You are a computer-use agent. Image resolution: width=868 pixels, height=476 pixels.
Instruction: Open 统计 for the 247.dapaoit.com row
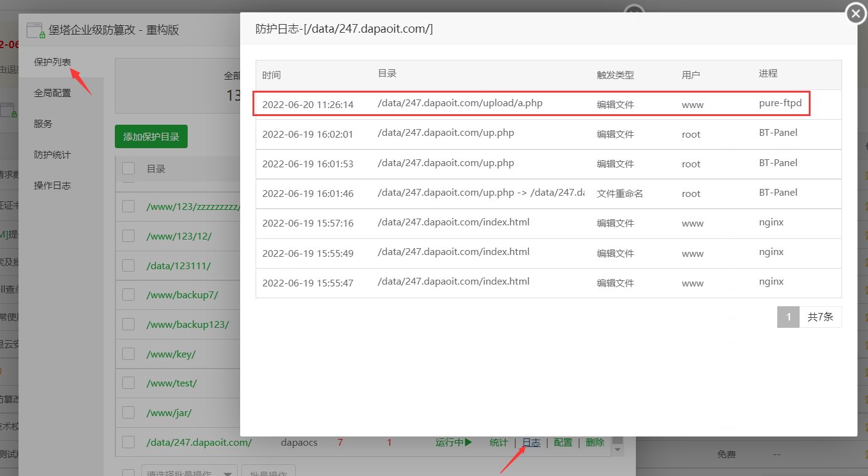(499, 443)
